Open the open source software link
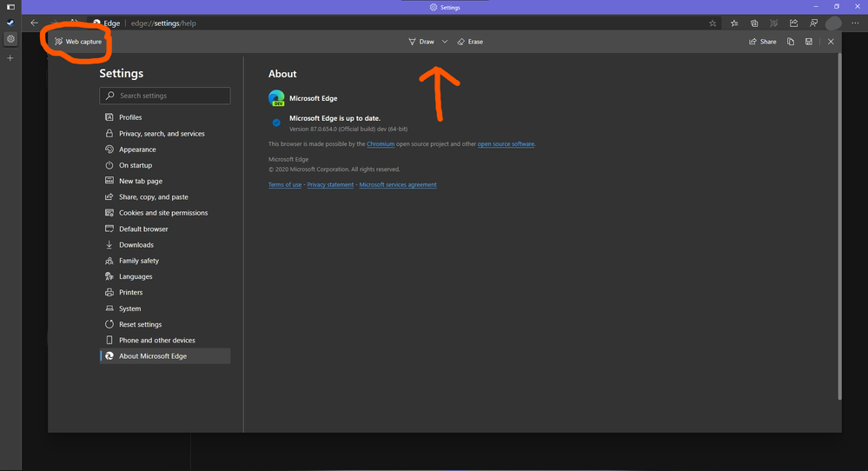The height and width of the screenshot is (471, 868). pos(506,144)
